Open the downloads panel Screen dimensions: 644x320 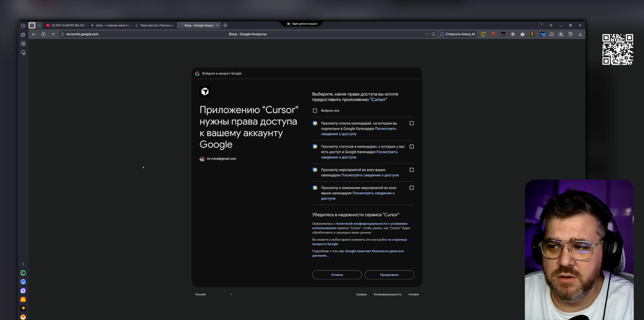(x=580, y=34)
